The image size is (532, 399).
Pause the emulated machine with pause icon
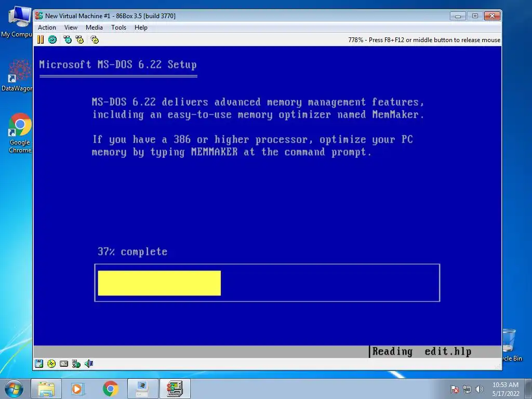point(41,39)
